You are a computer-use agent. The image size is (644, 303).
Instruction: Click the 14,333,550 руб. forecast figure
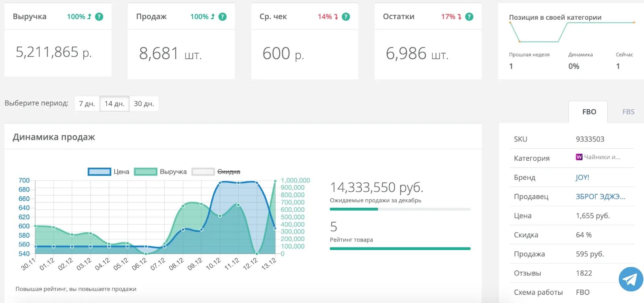(x=376, y=187)
